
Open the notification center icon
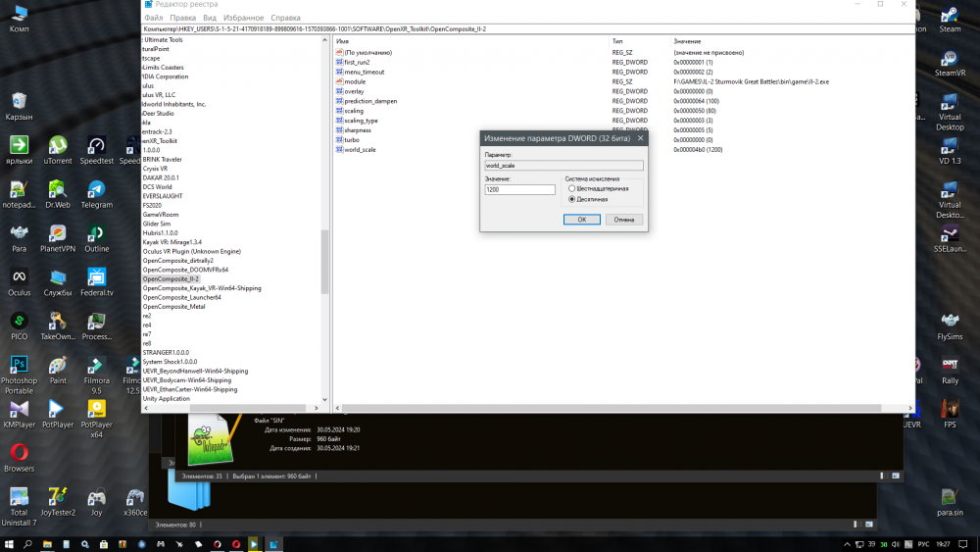963,544
